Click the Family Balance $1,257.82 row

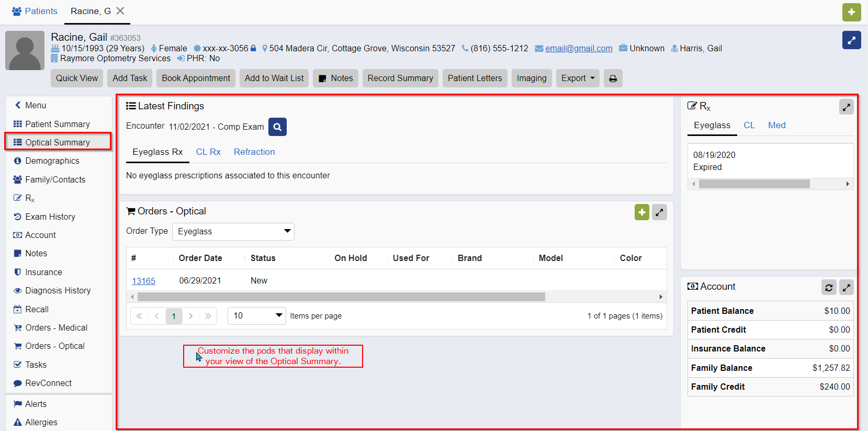point(770,368)
